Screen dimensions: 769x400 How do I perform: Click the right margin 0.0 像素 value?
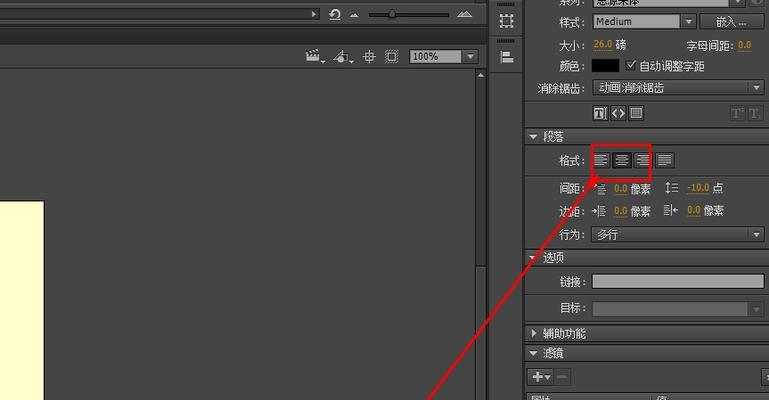click(x=694, y=210)
